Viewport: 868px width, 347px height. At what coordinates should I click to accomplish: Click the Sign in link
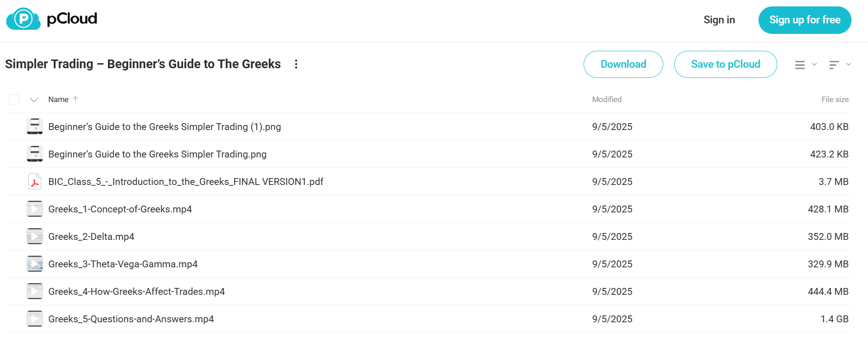click(719, 20)
